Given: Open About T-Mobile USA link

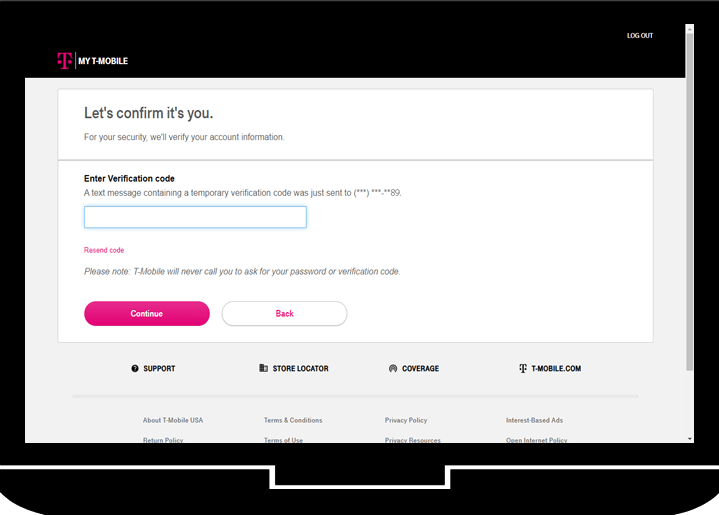Looking at the screenshot, I should [x=173, y=420].
